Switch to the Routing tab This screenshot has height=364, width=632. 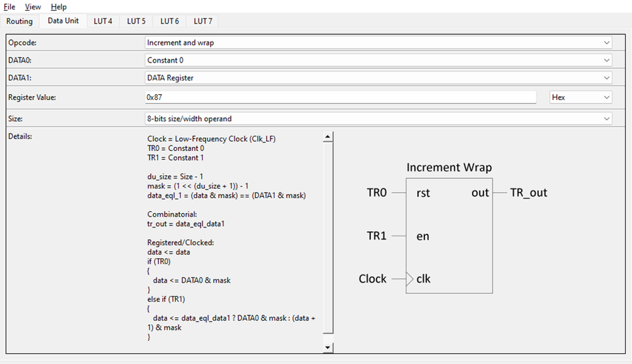[x=20, y=21]
